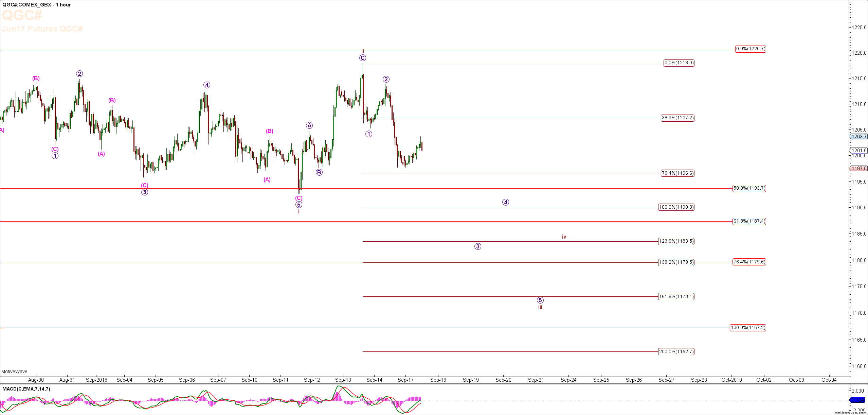Select the wave ii label at the top
This screenshot has height=415, width=868.
pyautogui.click(x=363, y=51)
